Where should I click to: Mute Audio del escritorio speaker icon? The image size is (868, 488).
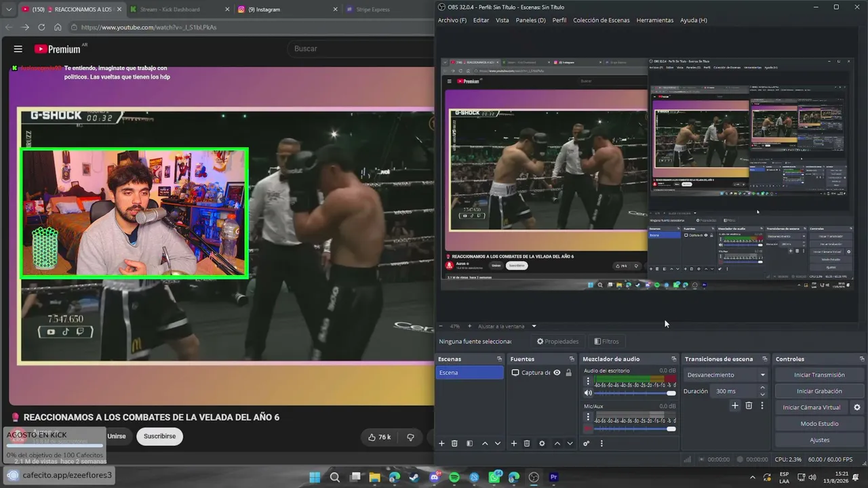click(x=588, y=393)
